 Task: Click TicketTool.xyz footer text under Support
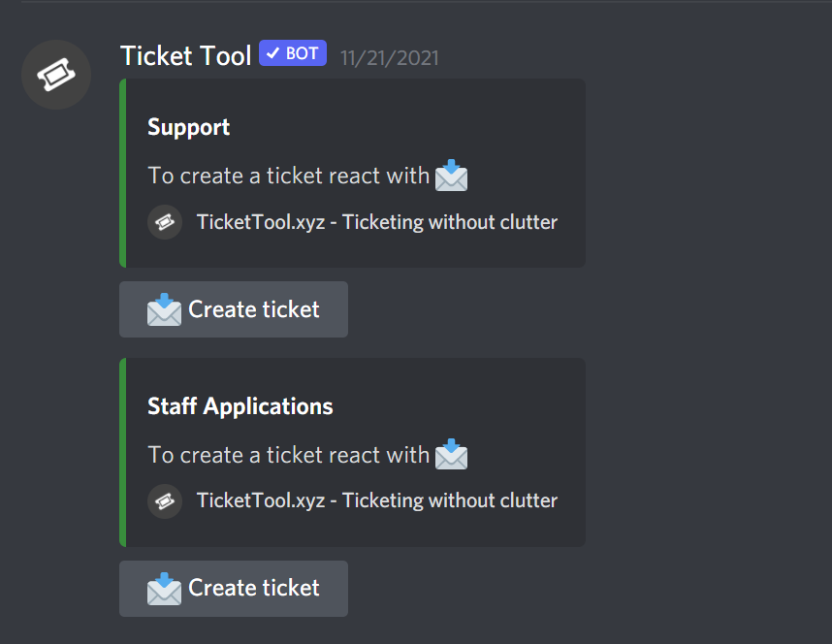377,222
